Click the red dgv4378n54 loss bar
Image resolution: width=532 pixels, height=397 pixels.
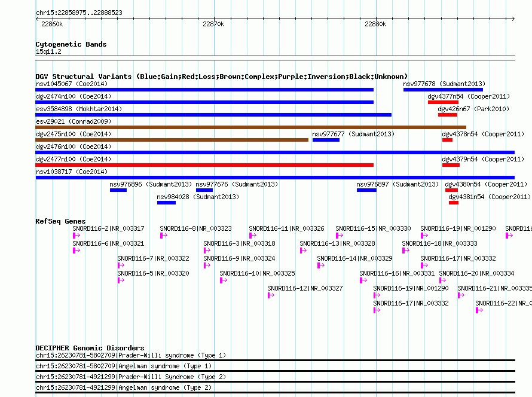(x=447, y=140)
